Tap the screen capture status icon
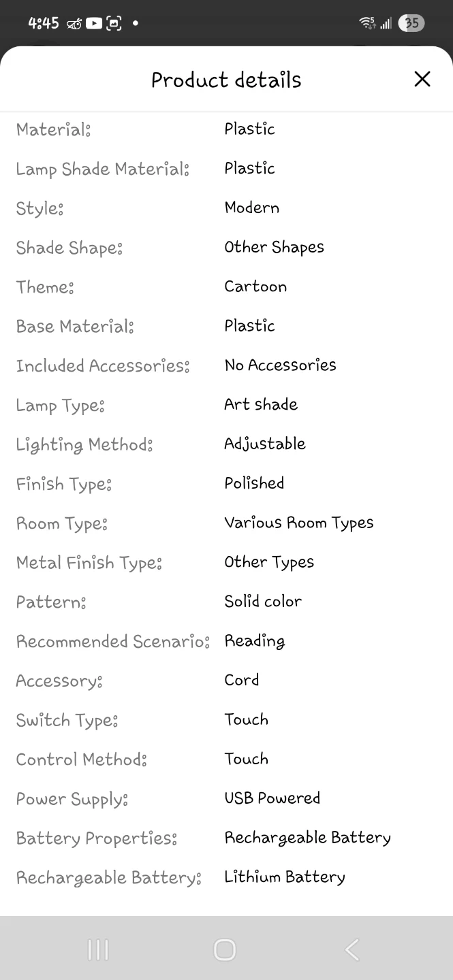Screen dimensions: 453x980 114,23
